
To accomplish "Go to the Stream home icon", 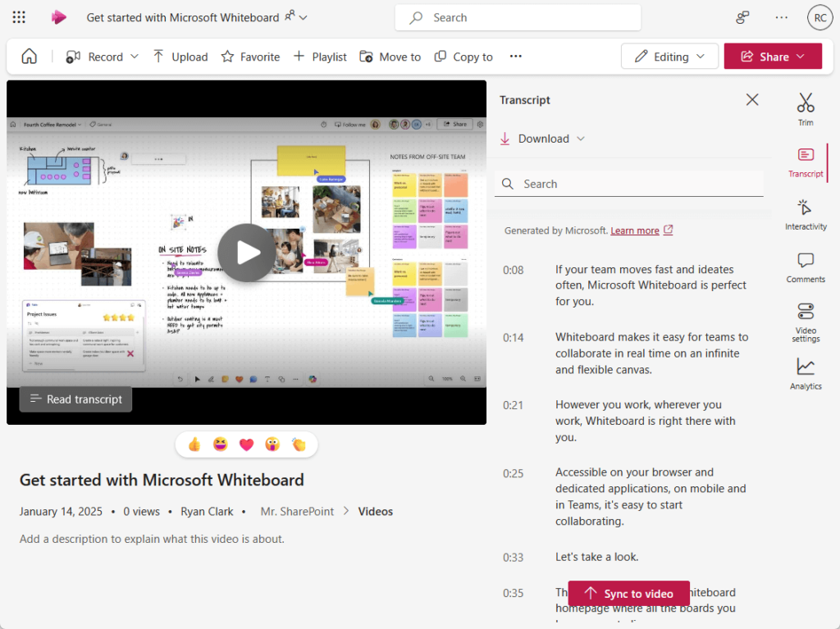I will point(29,57).
